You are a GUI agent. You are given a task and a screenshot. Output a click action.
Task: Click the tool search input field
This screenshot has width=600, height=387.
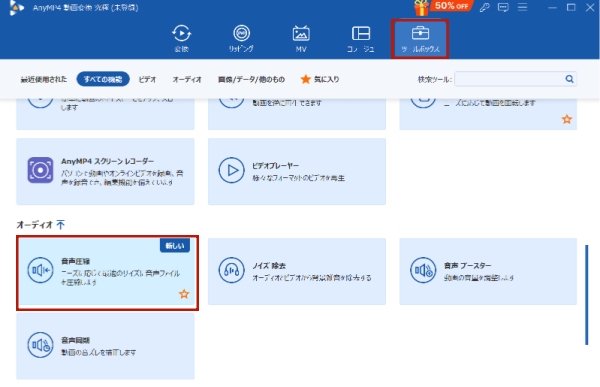pyautogui.click(x=509, y=79)
